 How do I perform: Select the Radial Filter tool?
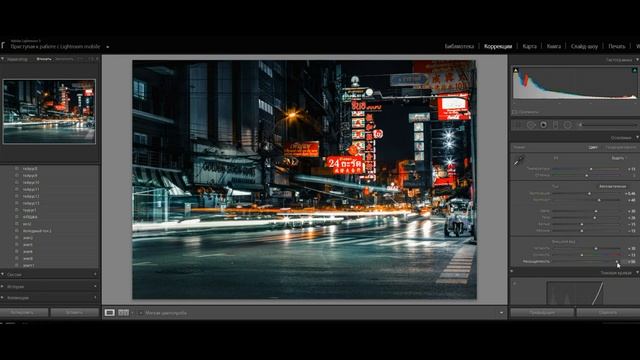[x=567, y=125]
